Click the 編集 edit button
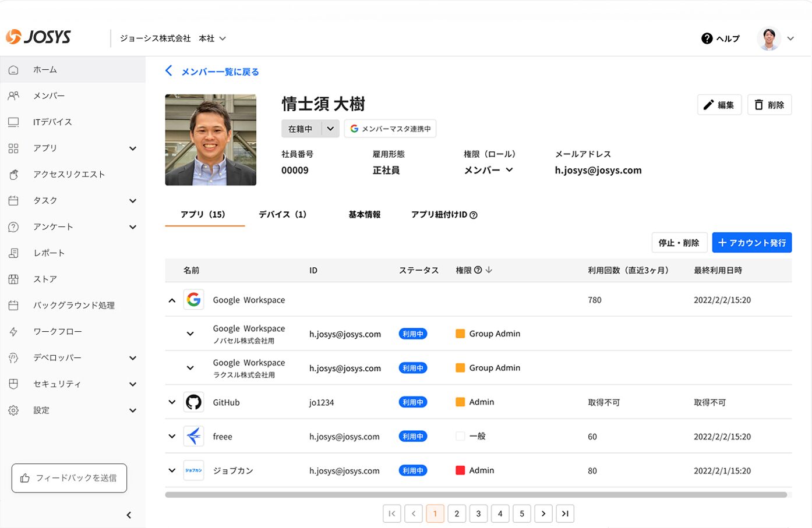The image size is (812, 528). coord(719,105)
